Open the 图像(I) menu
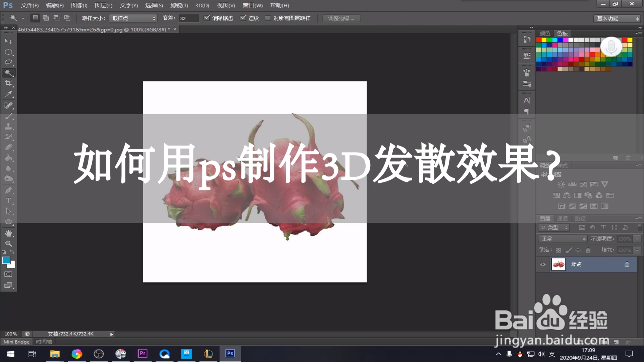 click(x=79, y=5)
